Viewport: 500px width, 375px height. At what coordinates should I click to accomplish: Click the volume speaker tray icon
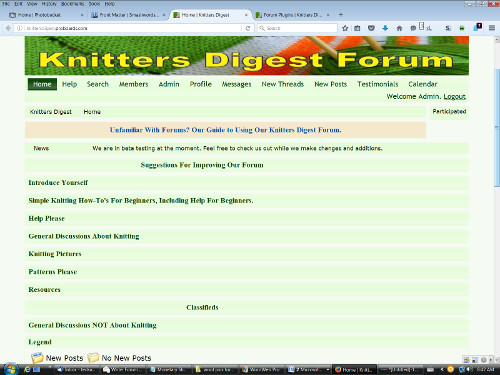[470, 369]
